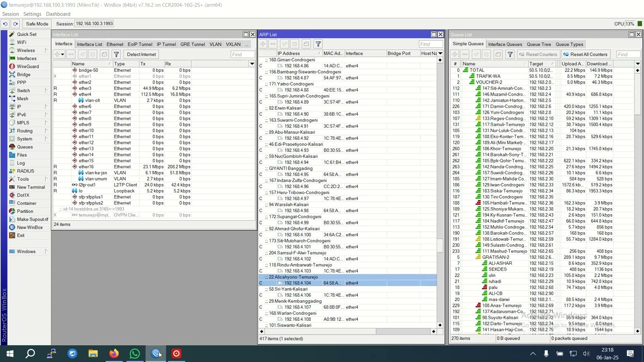The height and width of the screenshot is (362, 644).
Task: Switch to the Queue Tree tab
Action: click(538, 44)
